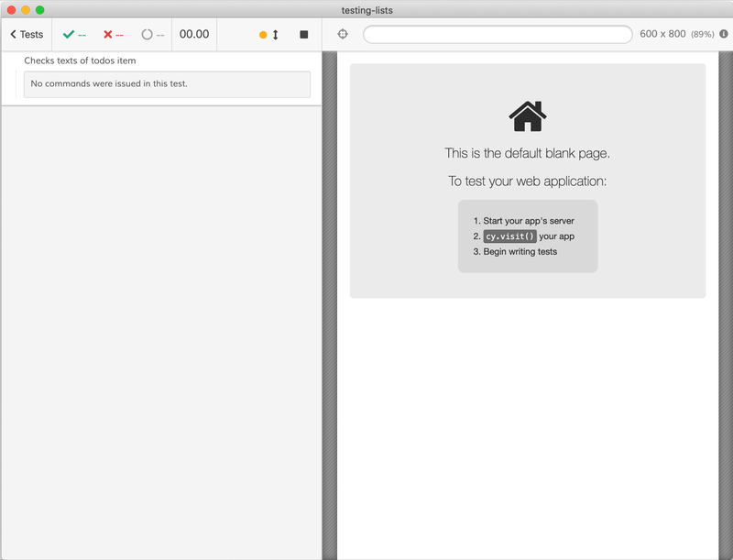Screen dimensions: 733x560
Task: Toggle auto-scrolling with the orange dot arrow
Action: click(268, 35)
